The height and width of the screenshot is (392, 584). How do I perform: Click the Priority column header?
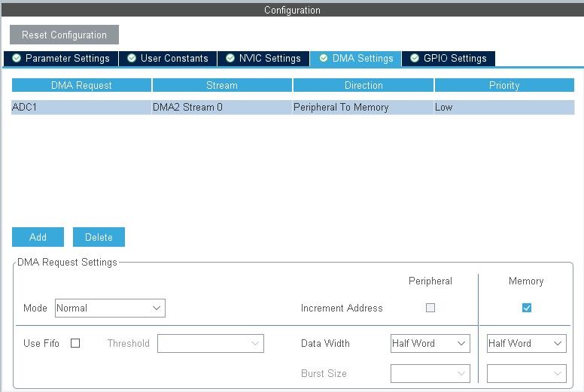point(504,85)
